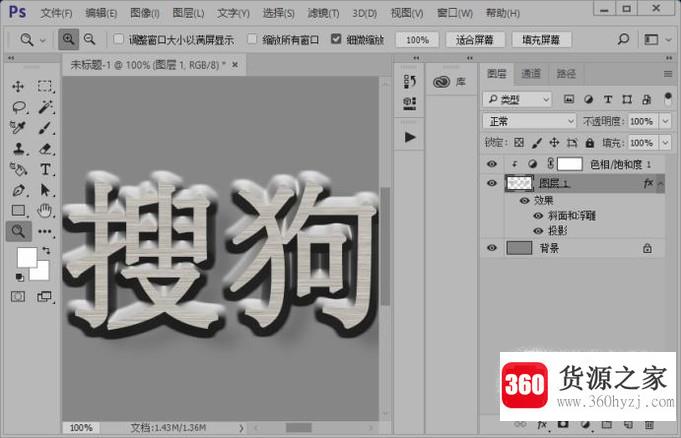Open Zoom tool preset picker arrow
Screen dimensions: 681x438
pos(43,40)
